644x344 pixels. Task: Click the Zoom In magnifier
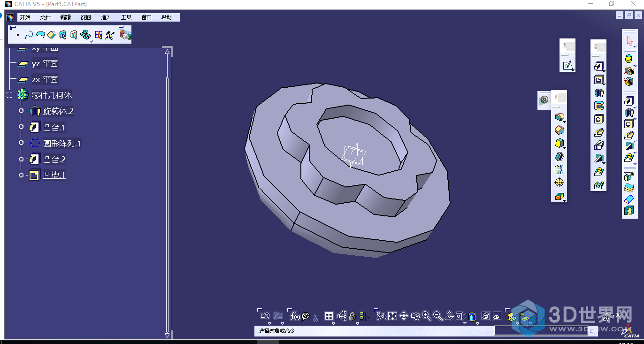[426, 316]
